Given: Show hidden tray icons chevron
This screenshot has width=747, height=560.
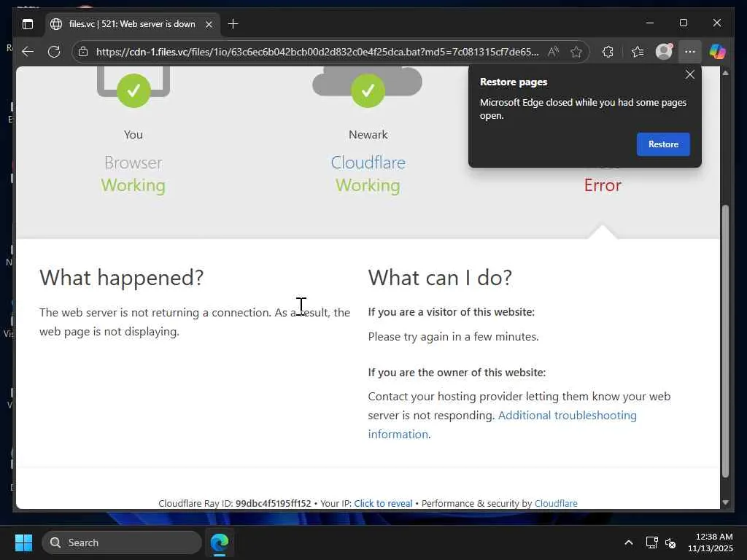Looking at the screenshot, I should (x=629, y=542).
